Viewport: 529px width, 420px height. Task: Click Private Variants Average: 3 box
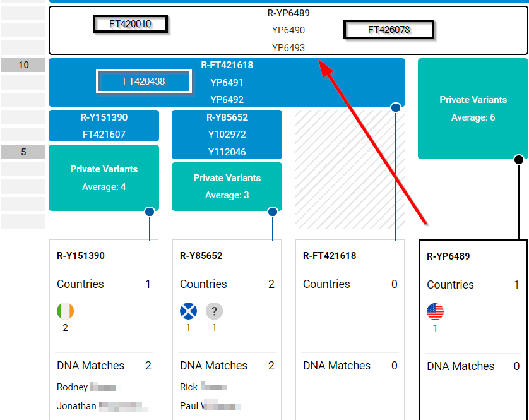click(227, 186)
